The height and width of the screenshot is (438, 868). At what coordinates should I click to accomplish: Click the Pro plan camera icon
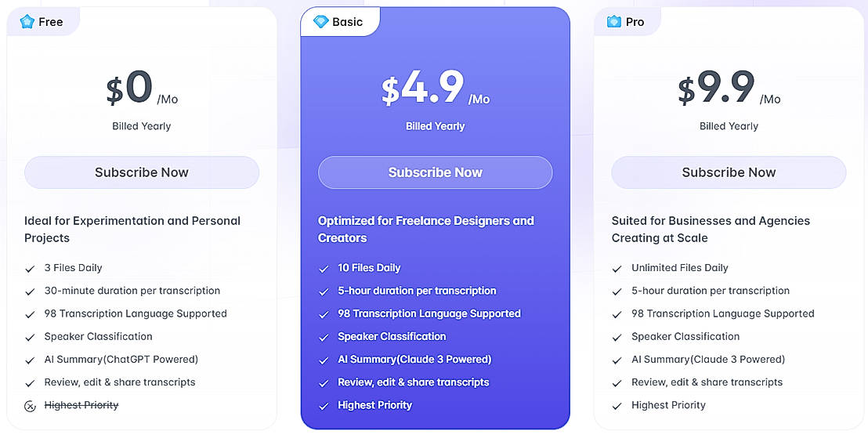point(614,22)
